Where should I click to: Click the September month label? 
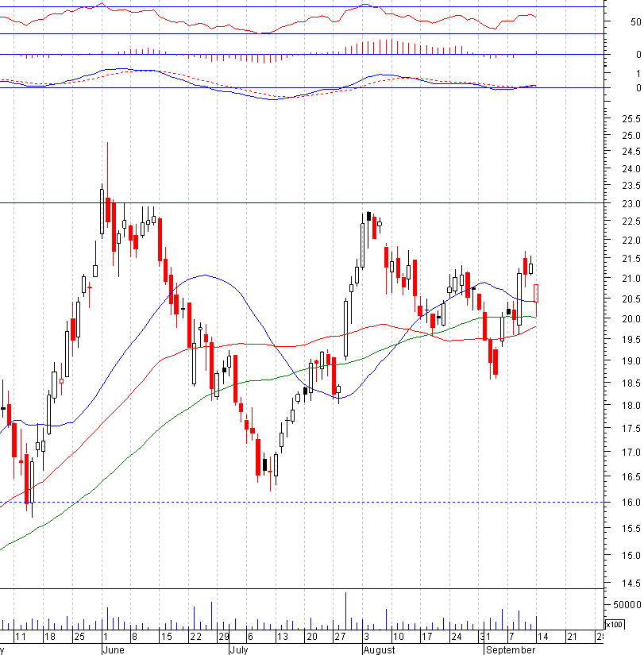[x=511, y=650]
